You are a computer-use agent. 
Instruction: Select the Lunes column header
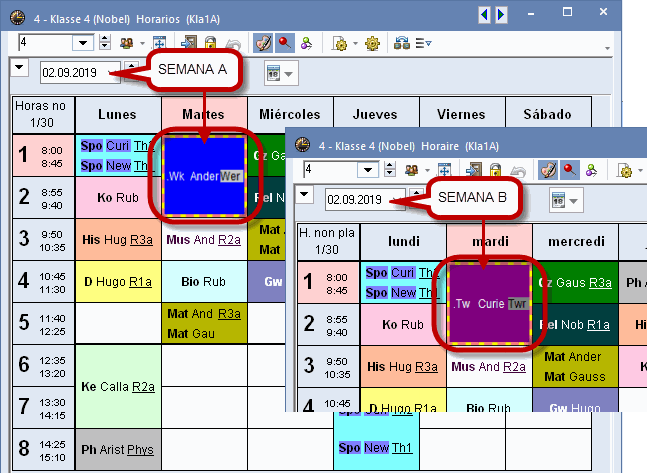[118, 114]
